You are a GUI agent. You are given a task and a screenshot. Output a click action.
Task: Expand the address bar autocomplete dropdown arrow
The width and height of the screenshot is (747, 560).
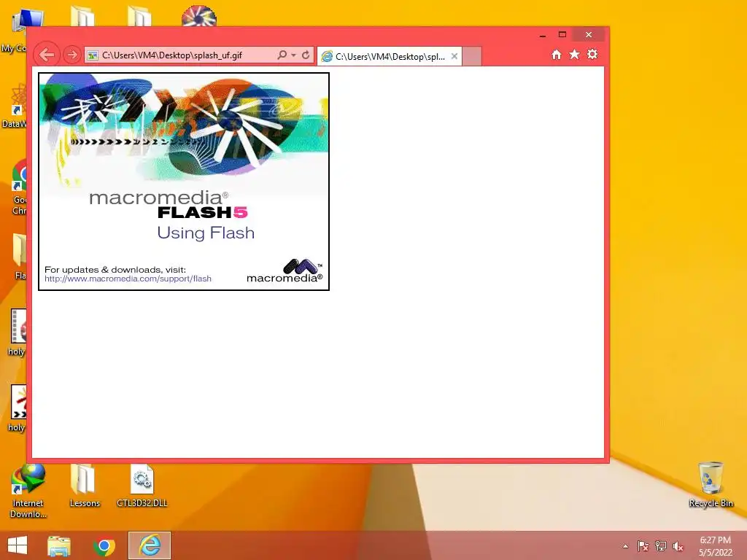(x=293, y=55)
